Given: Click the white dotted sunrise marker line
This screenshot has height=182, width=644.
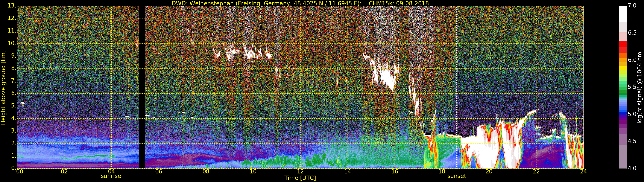Looking at the screenshot, I should (x=111, y=87).
